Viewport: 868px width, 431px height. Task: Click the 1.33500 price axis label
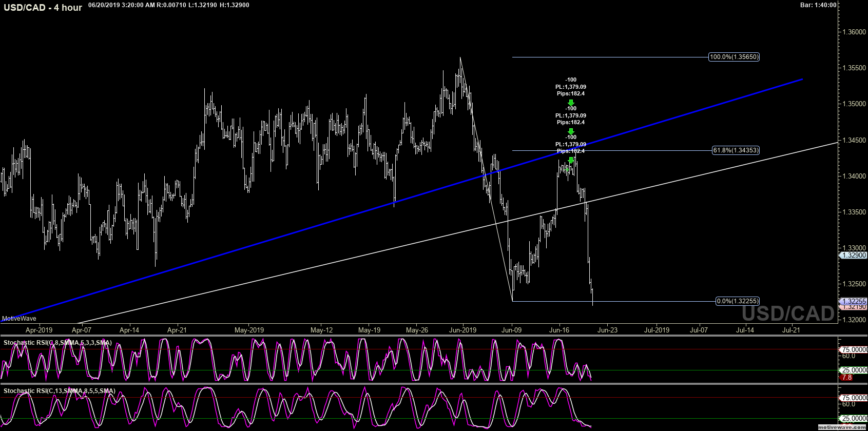coord(854,212)
